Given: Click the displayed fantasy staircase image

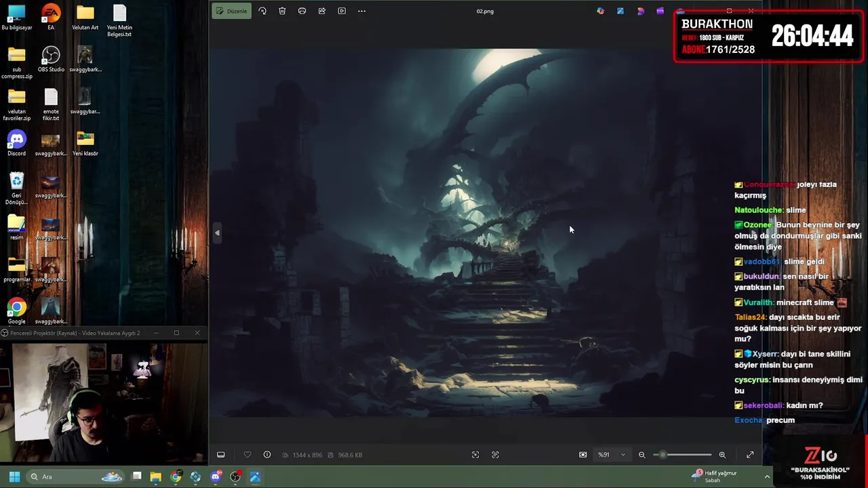Looking at the screenshot, I should pos(485,232).
